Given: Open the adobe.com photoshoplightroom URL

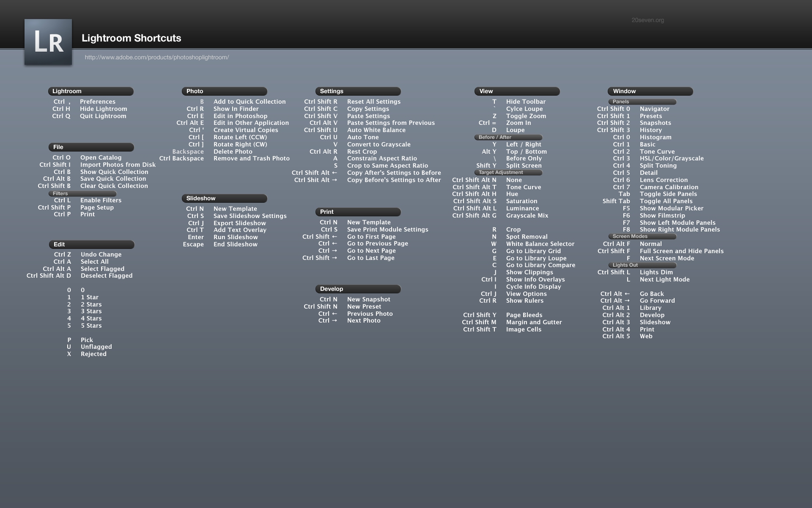Looking at the screenshot, I should click(156, 58).
